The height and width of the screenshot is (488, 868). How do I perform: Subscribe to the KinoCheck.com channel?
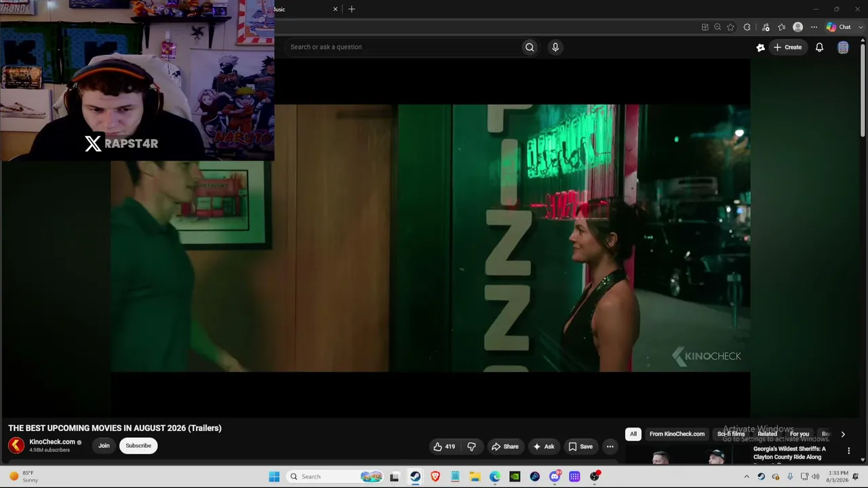(x=138, y=445)
